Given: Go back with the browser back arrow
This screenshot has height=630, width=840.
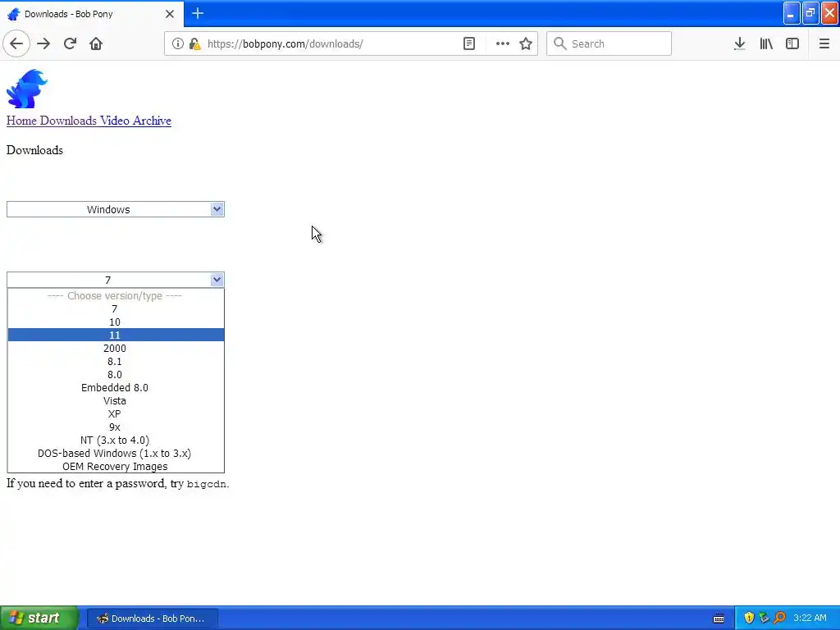Looking at the screenshot, I should point(16,44).
